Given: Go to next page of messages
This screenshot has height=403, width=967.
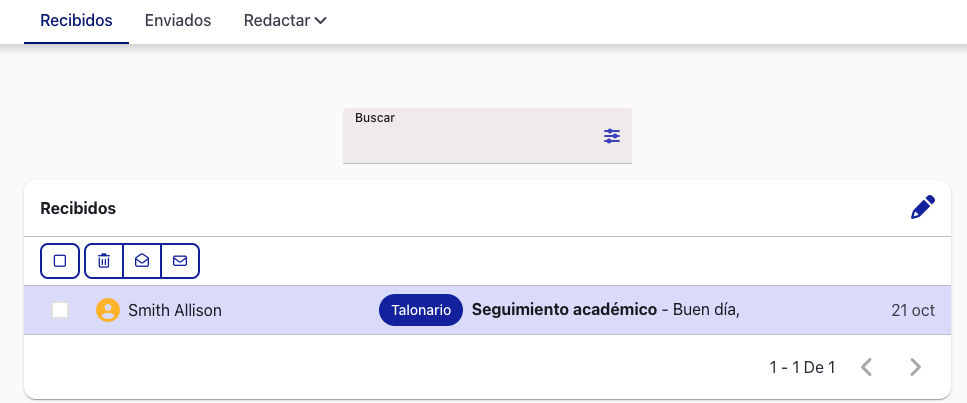Looking at the screenshot, I should 915,367.
